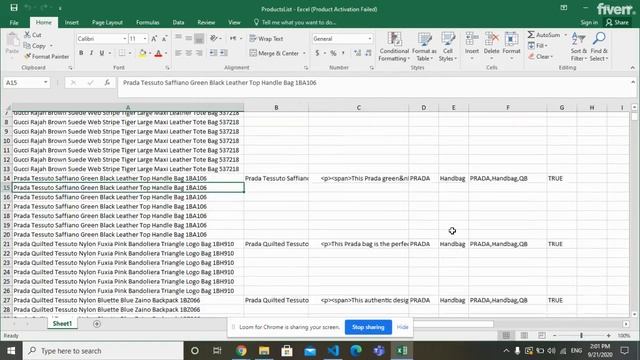The width and height of the screenshot is (640, 360).
Task: Click the Delete cells icon
Action: pos(491,39)
